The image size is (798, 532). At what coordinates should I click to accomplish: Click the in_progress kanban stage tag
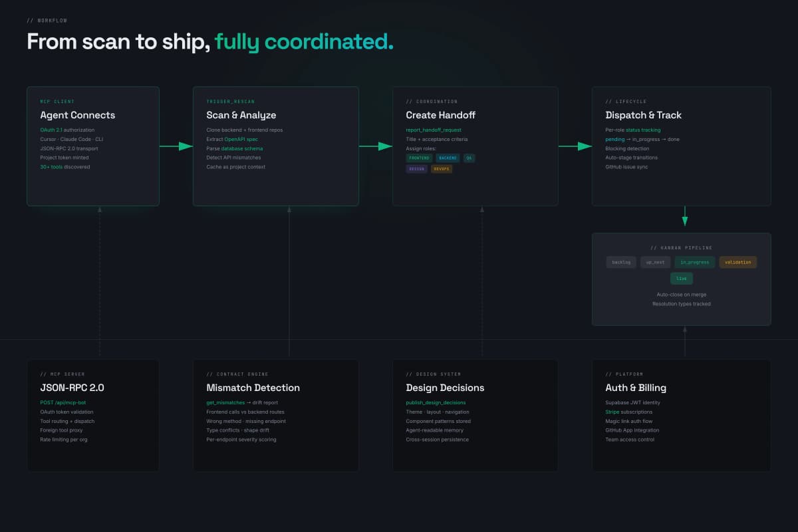pyautogui.click(x=695, y=262)
